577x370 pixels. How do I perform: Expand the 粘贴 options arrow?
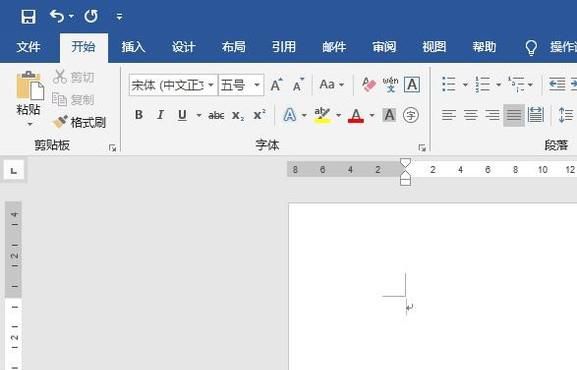(x=29, y=124)
